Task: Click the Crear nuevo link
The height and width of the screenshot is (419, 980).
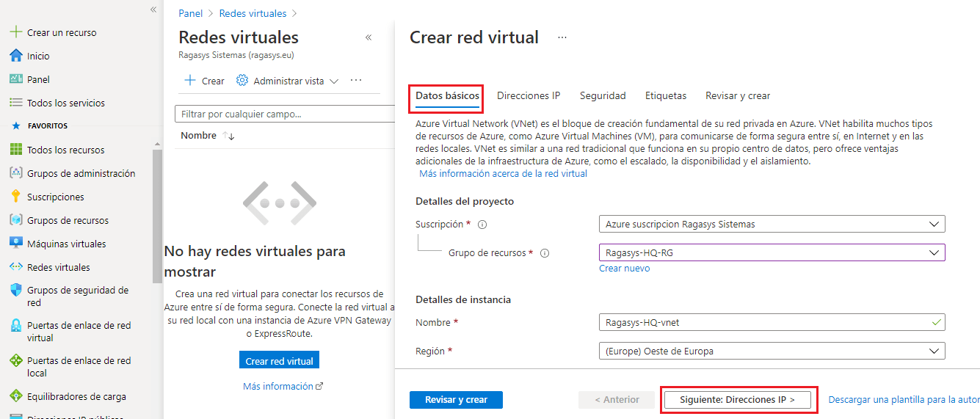Action: pyautogui.click(x=624, y=269)
